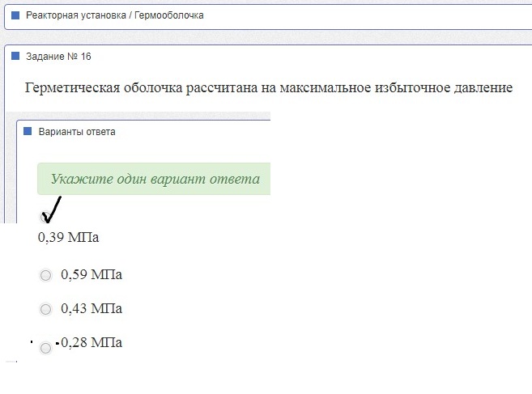Image resolution: width=532 pixels, height=394 pixels.
Task: Click the 0,28 МПа answer text
Action: tap(92, 342)
